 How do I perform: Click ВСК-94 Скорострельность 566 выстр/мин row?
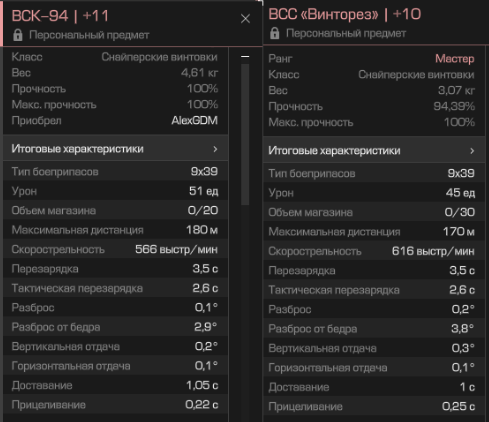point(116,249)
